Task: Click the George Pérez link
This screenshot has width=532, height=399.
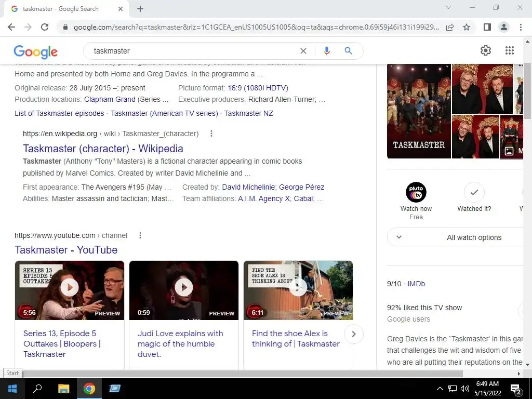Action: click(x=302, y=187)
